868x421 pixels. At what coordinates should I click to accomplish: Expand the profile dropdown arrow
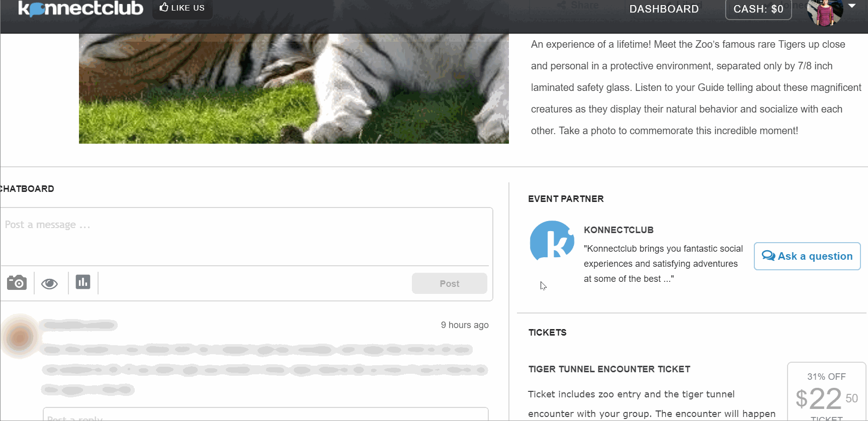tap(852, 6)
